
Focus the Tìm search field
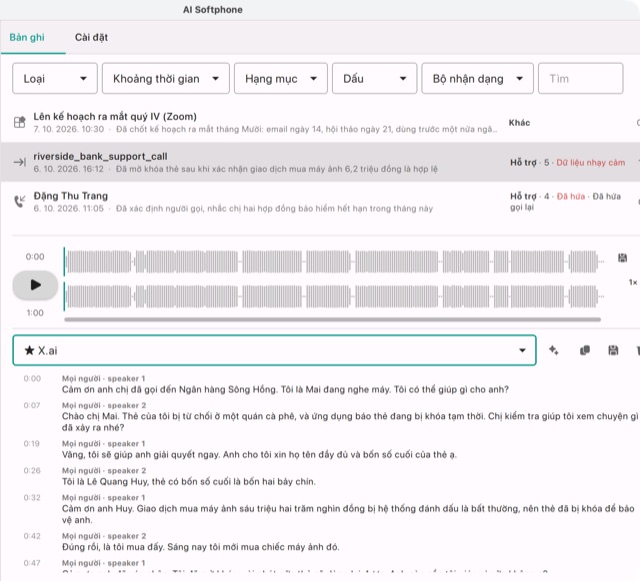(x=580, y=78)
